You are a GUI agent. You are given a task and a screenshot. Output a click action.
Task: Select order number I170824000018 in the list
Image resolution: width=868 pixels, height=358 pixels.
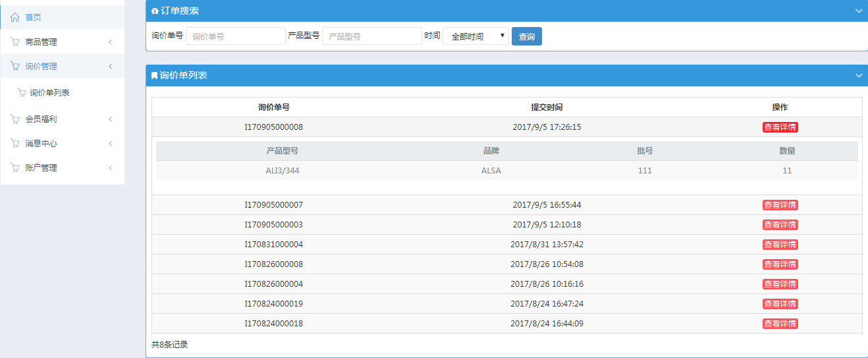click(273, 324)
